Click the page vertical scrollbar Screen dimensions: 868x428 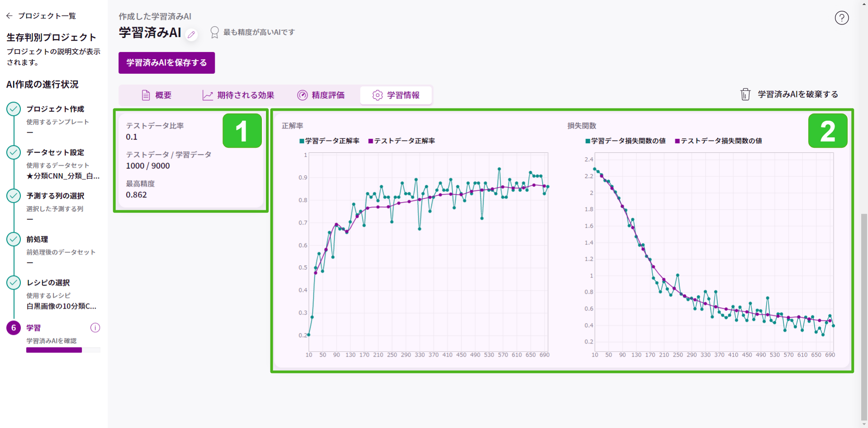click(x=864, y=316)
